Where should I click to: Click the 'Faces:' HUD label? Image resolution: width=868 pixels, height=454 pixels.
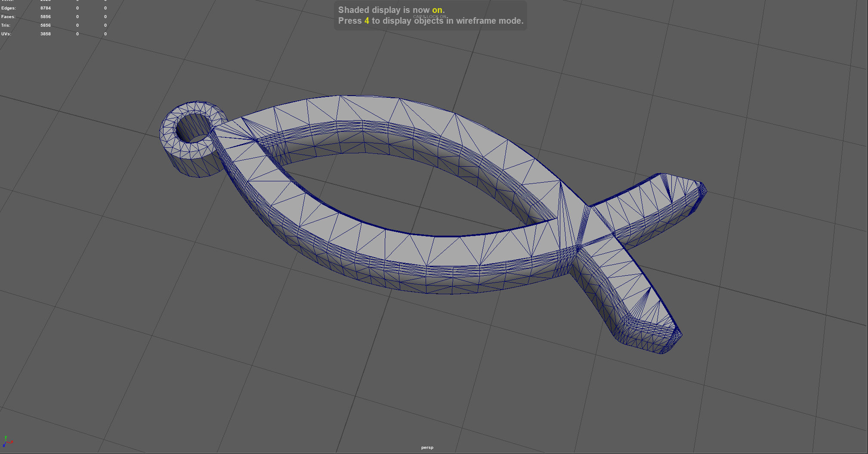pos(8,17)
